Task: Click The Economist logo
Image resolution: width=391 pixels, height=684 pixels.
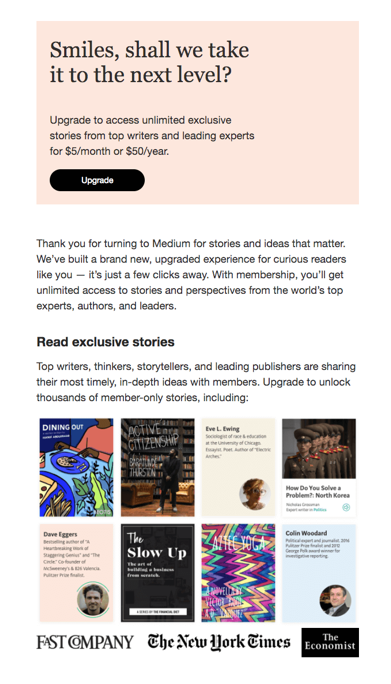Action: [x=330, y=642]
